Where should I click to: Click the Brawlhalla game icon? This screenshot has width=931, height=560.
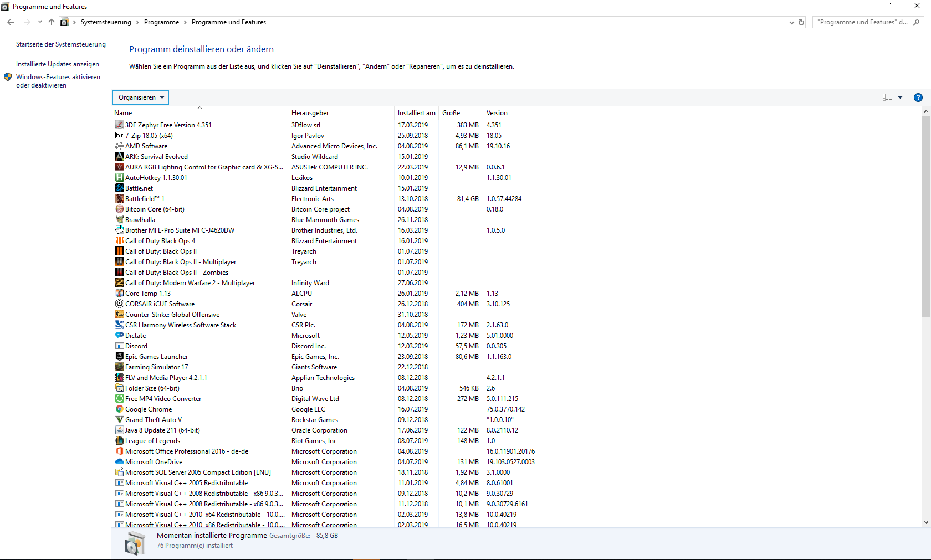(119, 220)
